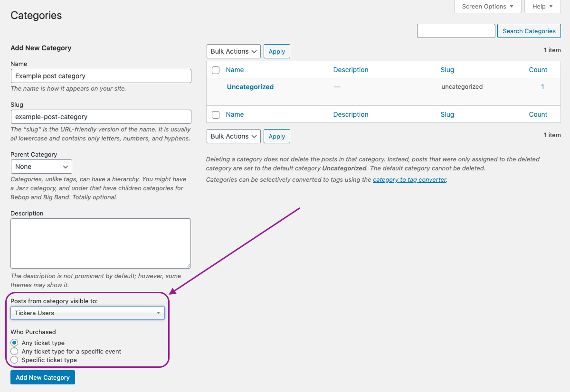Open the bottom Bulk Actions dropdown
The height and width of the screenshot is (392, 570).
(233, 136)
